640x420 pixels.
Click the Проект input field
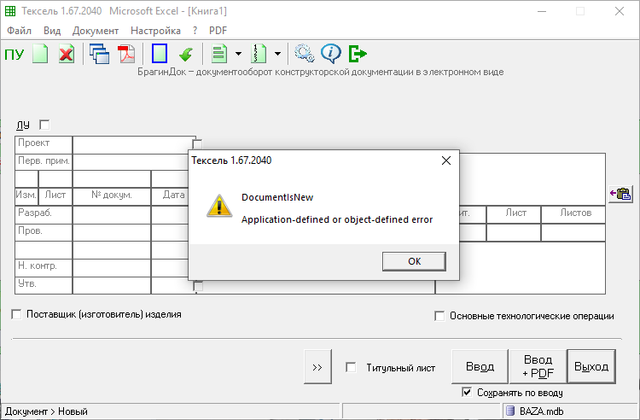[134, 145]
